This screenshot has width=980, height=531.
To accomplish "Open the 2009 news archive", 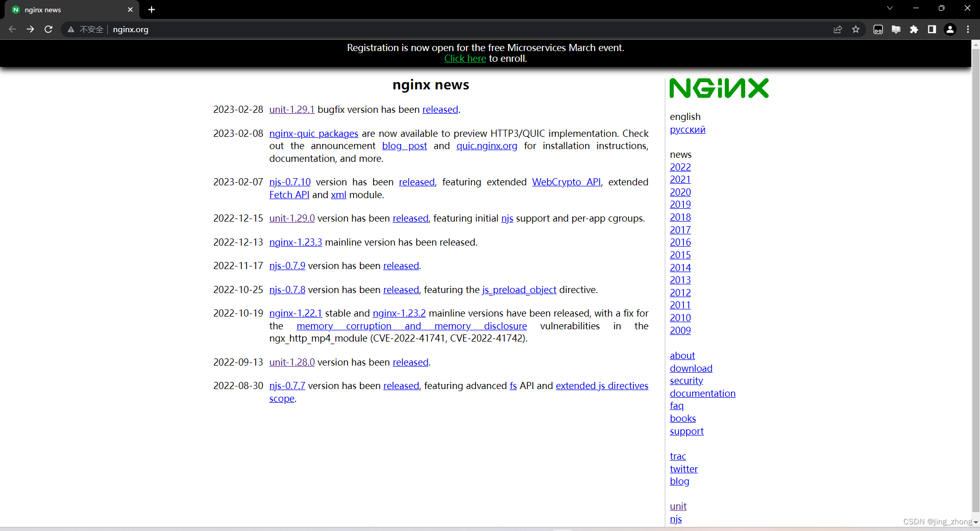I will pyautogui.click(x=680, y=331).
